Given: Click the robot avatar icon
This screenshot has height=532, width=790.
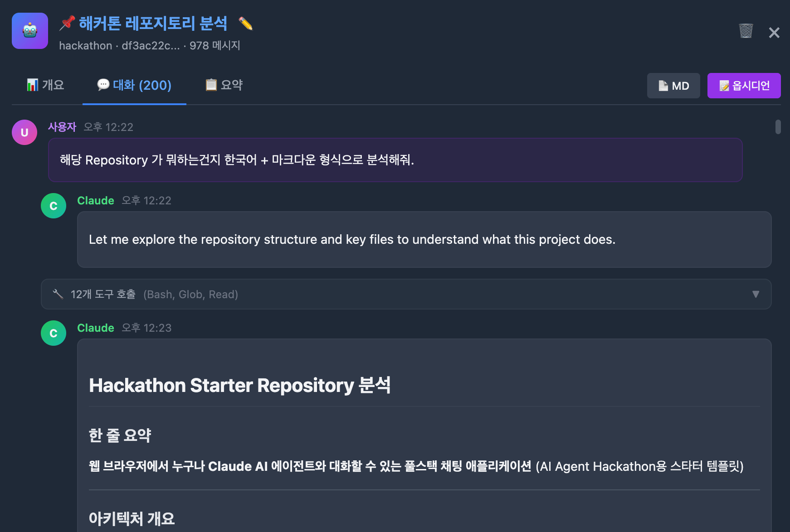Looking at the screenshot, I should click(30, 31).
